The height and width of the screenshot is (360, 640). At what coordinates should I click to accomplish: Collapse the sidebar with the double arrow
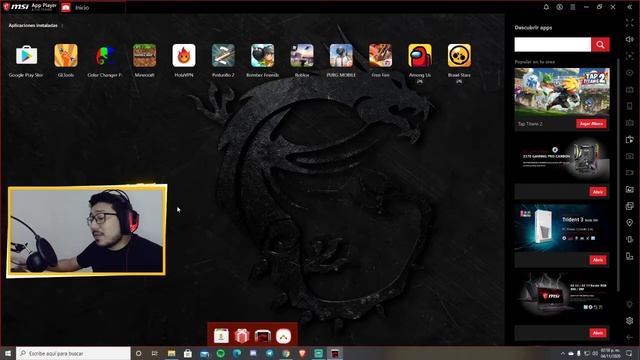pyautogui.click(x=630, y=7)
